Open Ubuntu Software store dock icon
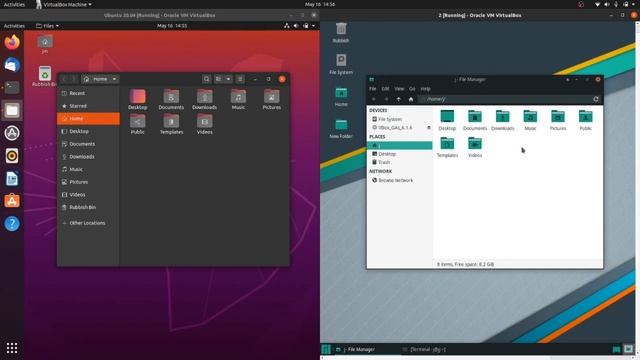Image resolution: width=640 pixels, height=360 pixels. (x=12, y=201)
